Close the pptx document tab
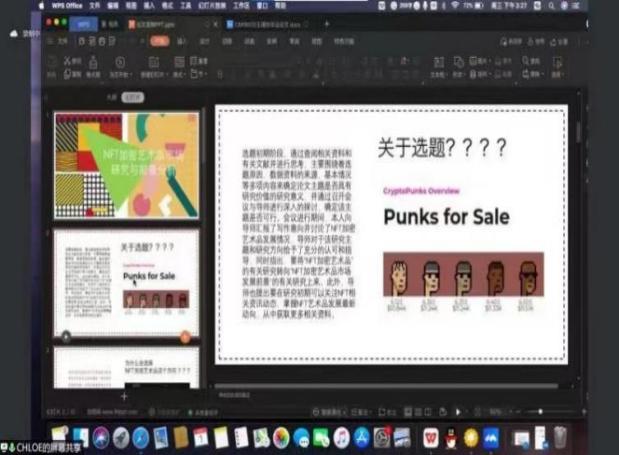The width and height of the screenshot is (619, 455). (x=216, y=24)
